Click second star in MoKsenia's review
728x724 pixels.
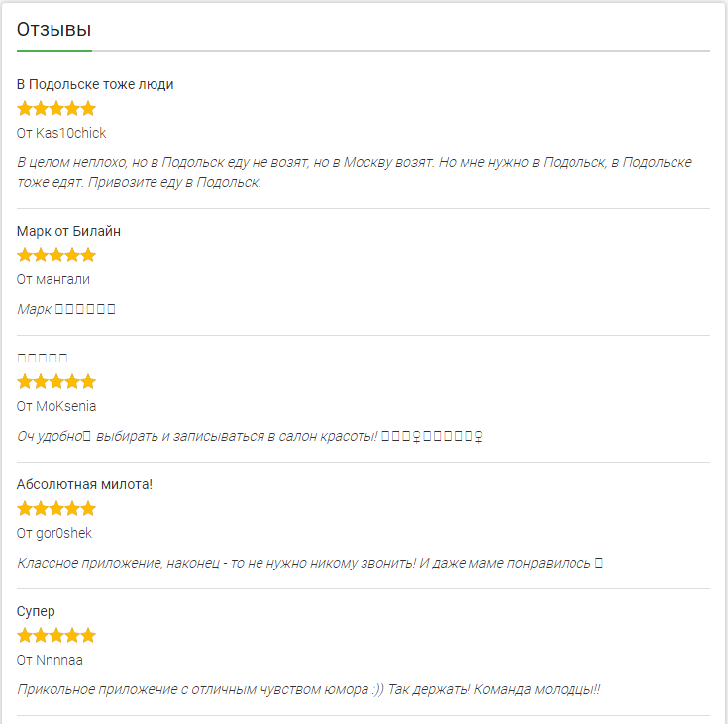[41, 381]
